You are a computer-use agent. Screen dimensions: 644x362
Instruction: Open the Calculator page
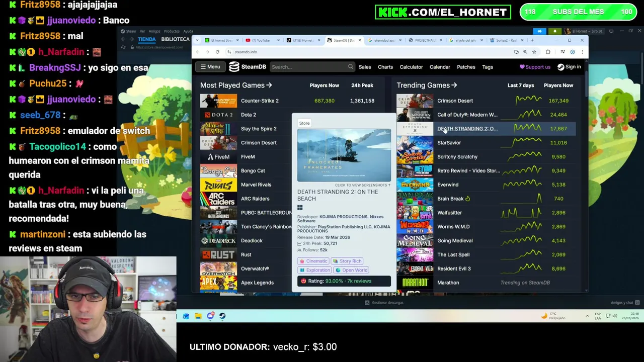[x=411, y=67]
